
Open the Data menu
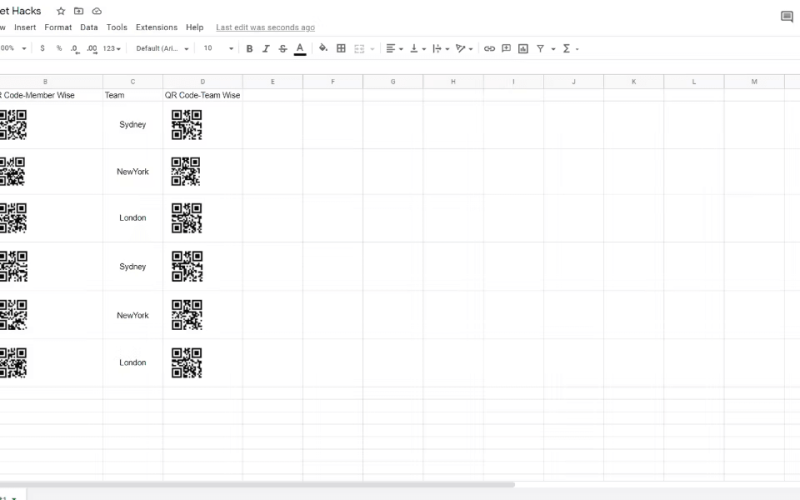point(89,28)
